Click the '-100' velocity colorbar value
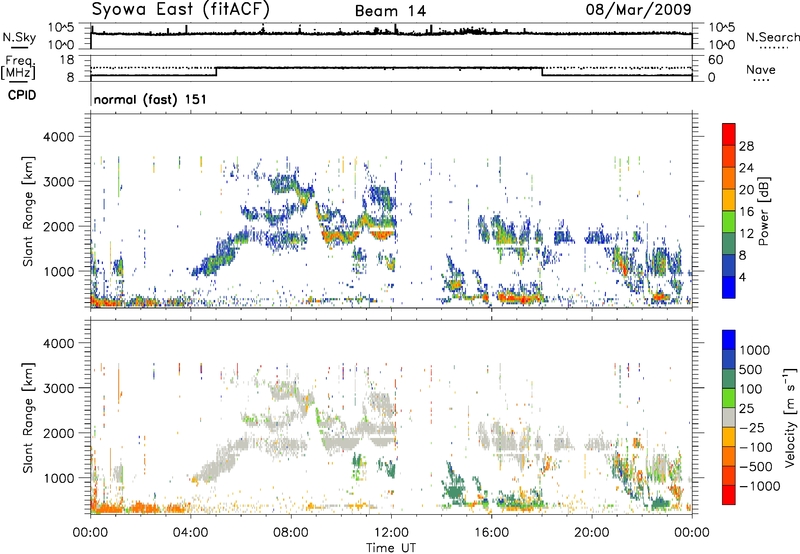 click(756, 447)
